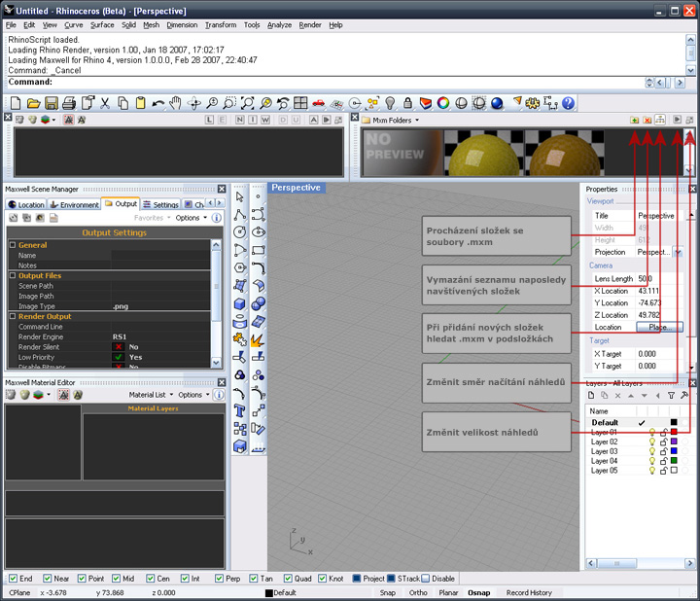Open the Help question mark icon

click(x=568, y=103)
